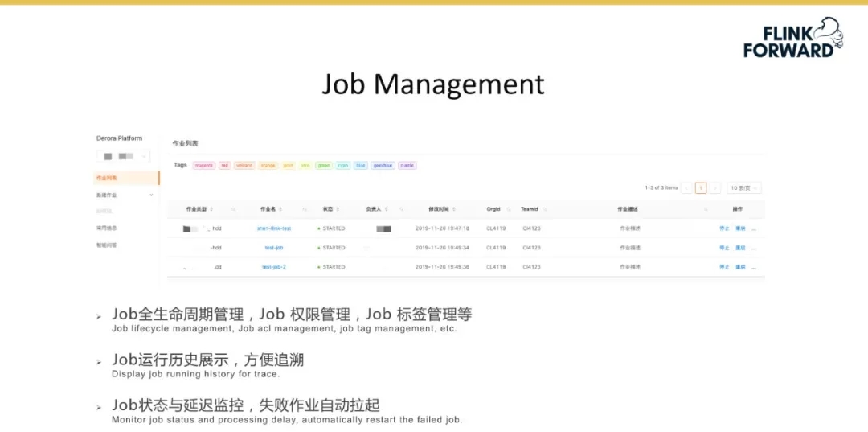Click the search icon in 作业类型 column header
The image size is (868, 432).
click(x=233, y=209)
